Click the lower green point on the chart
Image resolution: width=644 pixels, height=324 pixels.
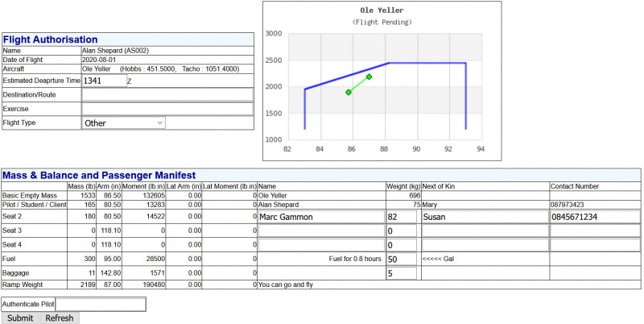click(349, 93)
